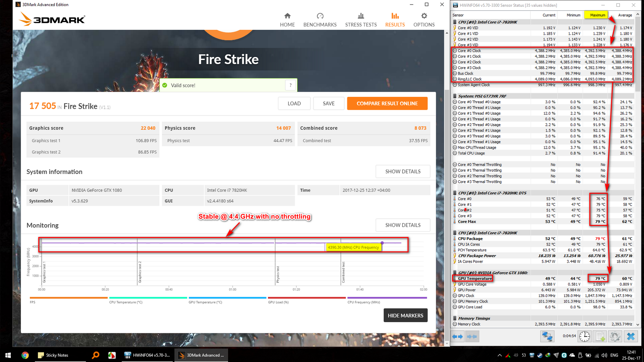This screenshot has height=362, width=644.
Task: Select the Results tab in 3DMark
Action: tap(395, 20)
